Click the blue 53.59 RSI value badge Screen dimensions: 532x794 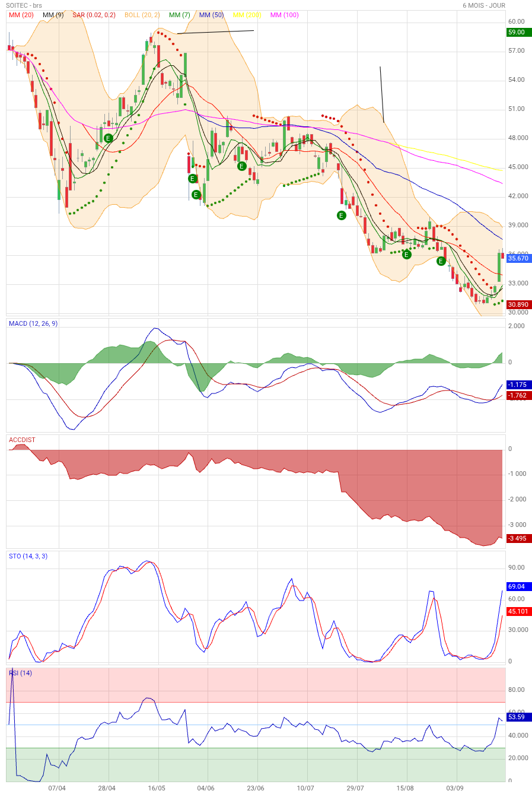(x=519, y=717)
